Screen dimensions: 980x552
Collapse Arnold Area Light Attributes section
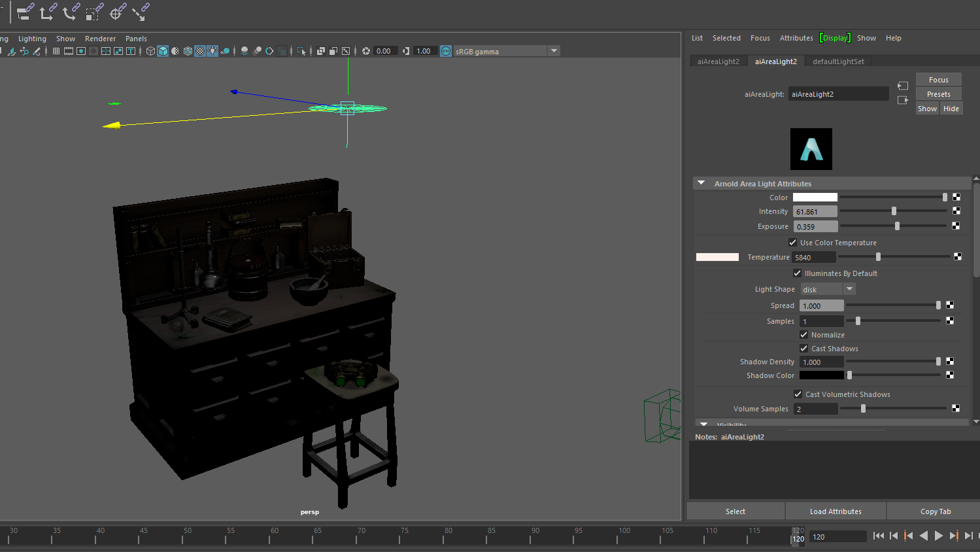(x=701, y=184)
